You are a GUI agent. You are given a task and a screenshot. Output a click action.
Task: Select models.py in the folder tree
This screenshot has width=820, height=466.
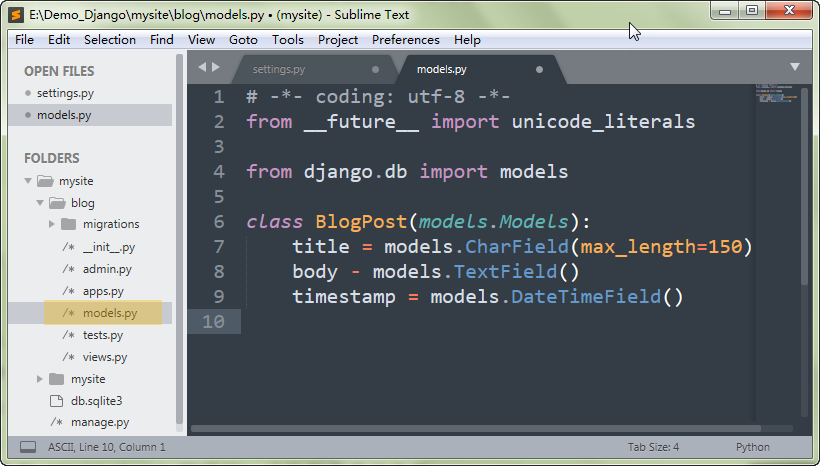[x=110, y=313]
